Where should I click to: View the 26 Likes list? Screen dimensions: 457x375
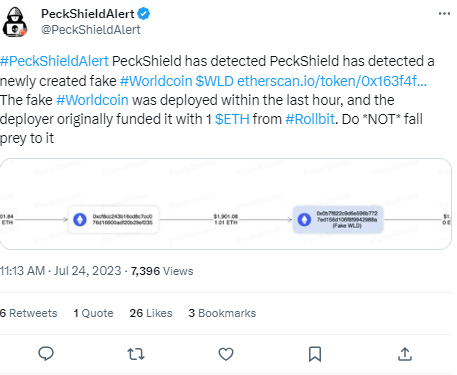[151, 313]
